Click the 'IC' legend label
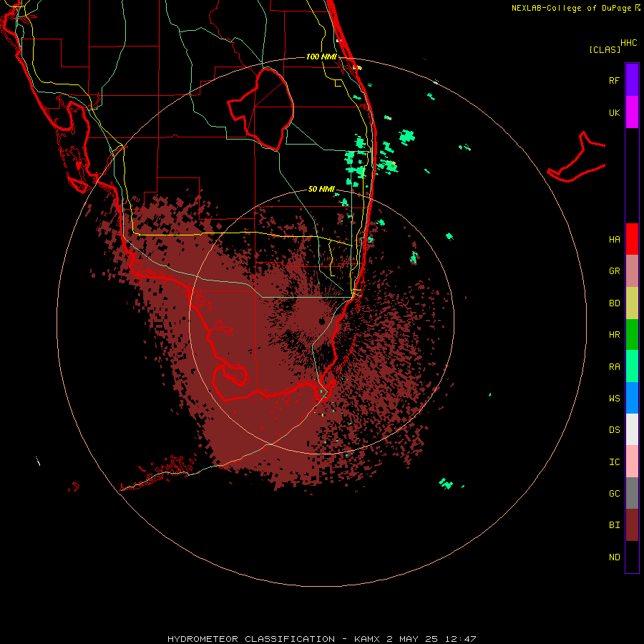The height and width of the screenshot is (644, 644). 614,462
